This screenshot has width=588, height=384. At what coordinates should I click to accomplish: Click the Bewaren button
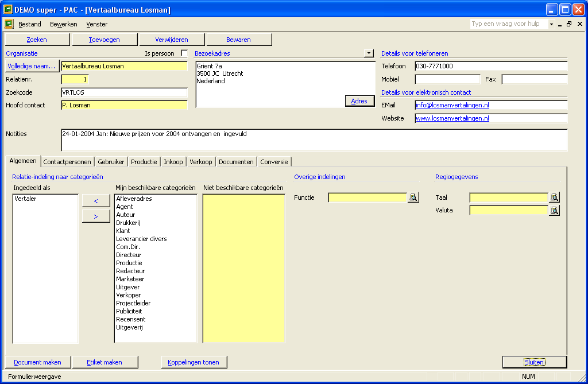[238, 40]
